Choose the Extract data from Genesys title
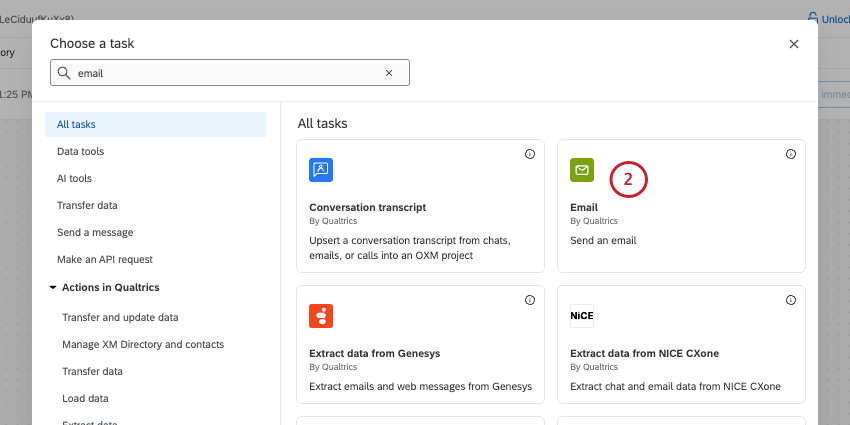This screenshot has height=425, width=850. [375, 353]
